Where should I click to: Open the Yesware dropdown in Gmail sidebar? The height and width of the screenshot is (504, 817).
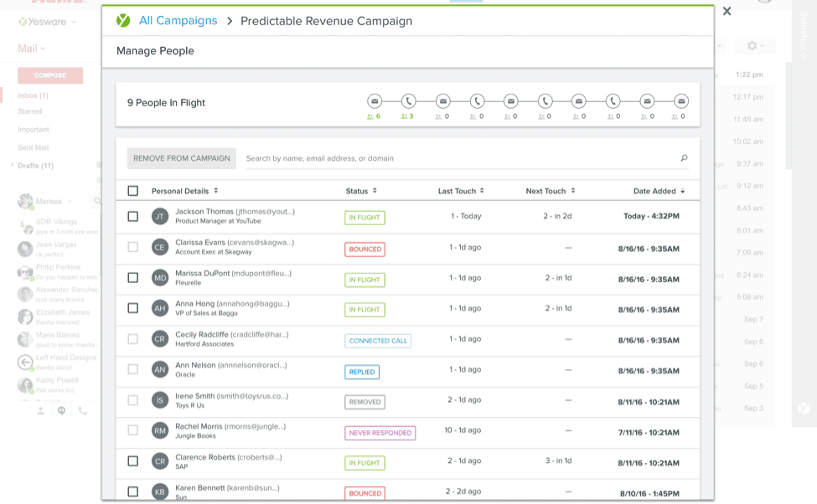click(x=74, y=22)
